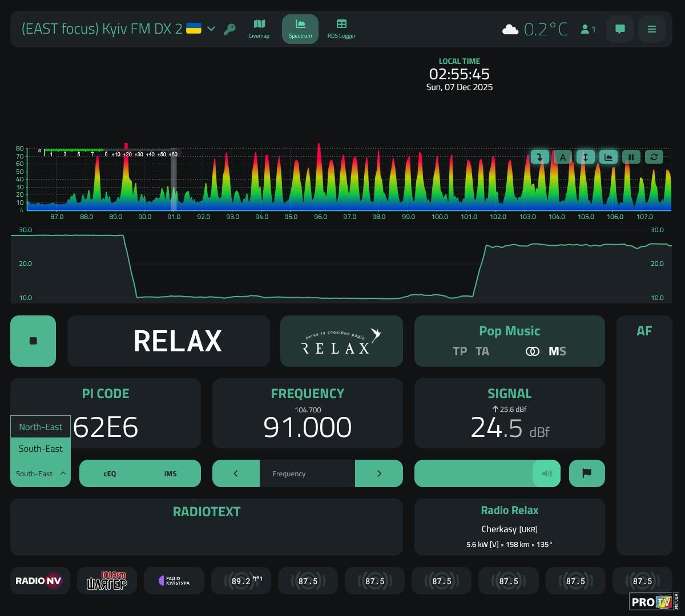The width and height of the screenshot is (685, 616).
Task: Click the key icon beside the server name
Action: coord(229,29)
